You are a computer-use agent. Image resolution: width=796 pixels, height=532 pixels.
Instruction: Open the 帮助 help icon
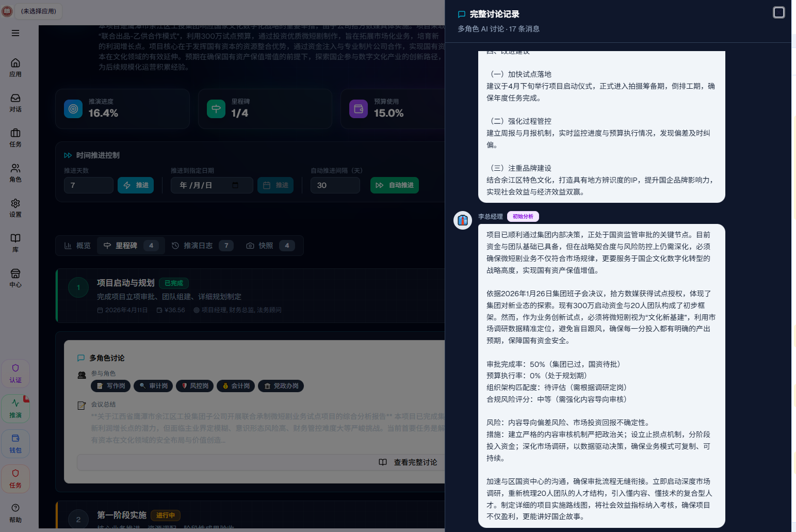[x=15, y=513]
